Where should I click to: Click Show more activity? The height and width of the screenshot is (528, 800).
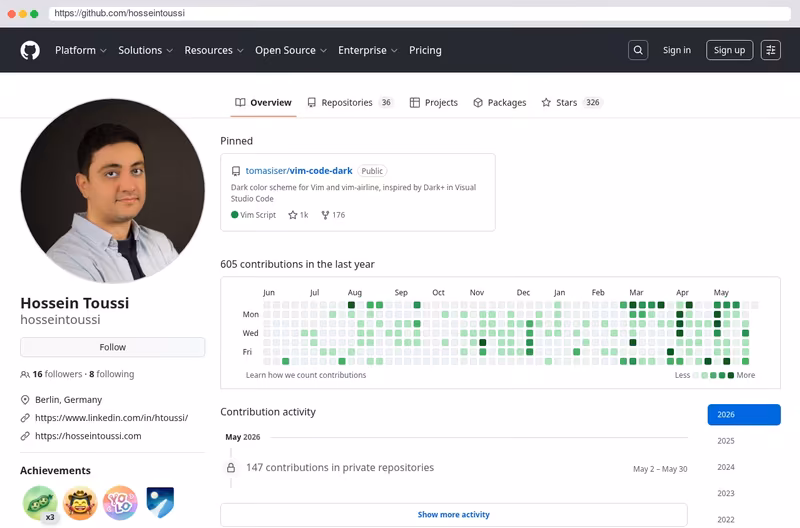pyautogui.click(x=454, y=515)
